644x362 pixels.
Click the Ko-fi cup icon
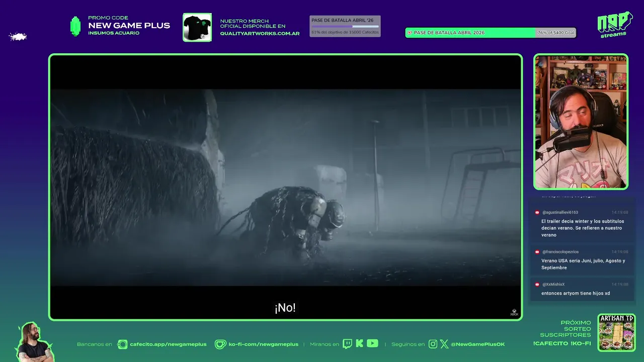220,344
